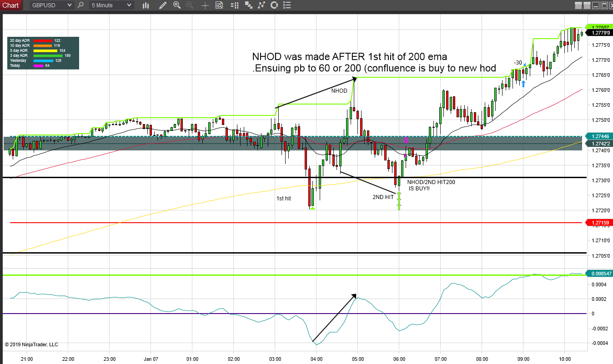Click the 'Jan 07' date label on time axis
Viewport: 613px width, 364px height.
coord(151,359)
